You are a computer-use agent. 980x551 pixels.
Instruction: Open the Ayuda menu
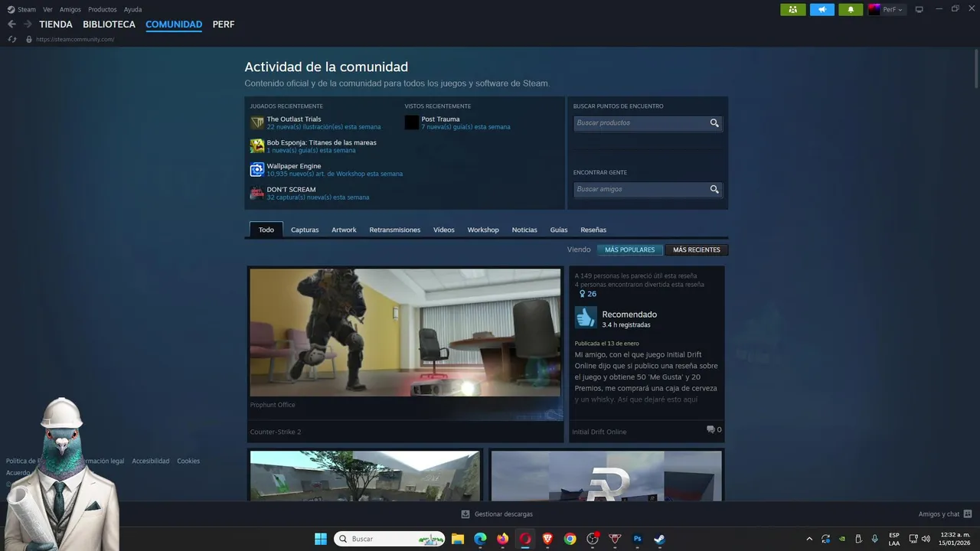132,9
